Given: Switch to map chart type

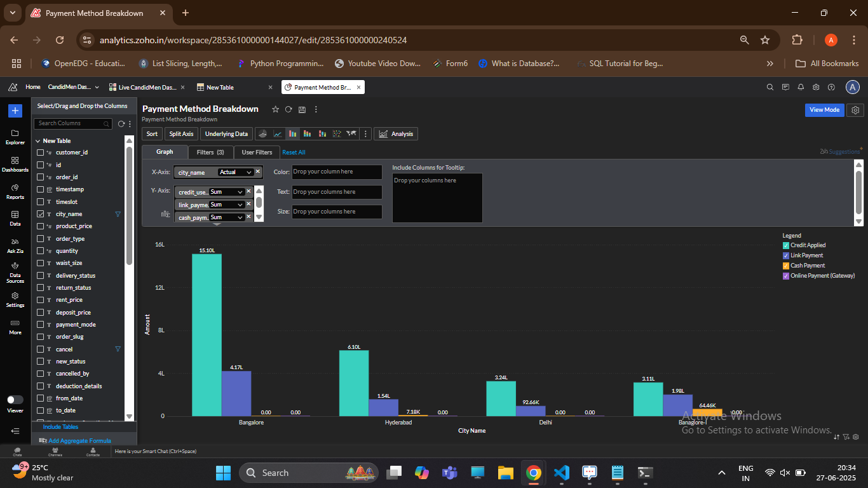Looking at the screenshot, I should click(x=351, y=133).
